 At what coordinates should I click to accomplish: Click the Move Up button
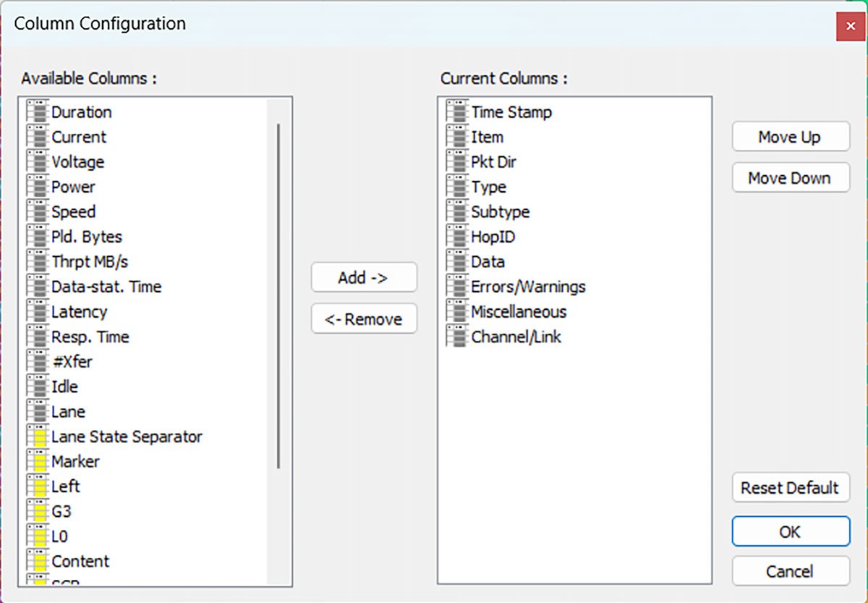coord(791,137)
